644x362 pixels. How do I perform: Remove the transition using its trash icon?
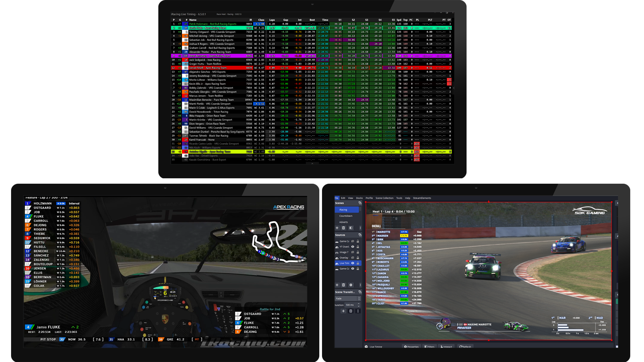click(351, 311)
